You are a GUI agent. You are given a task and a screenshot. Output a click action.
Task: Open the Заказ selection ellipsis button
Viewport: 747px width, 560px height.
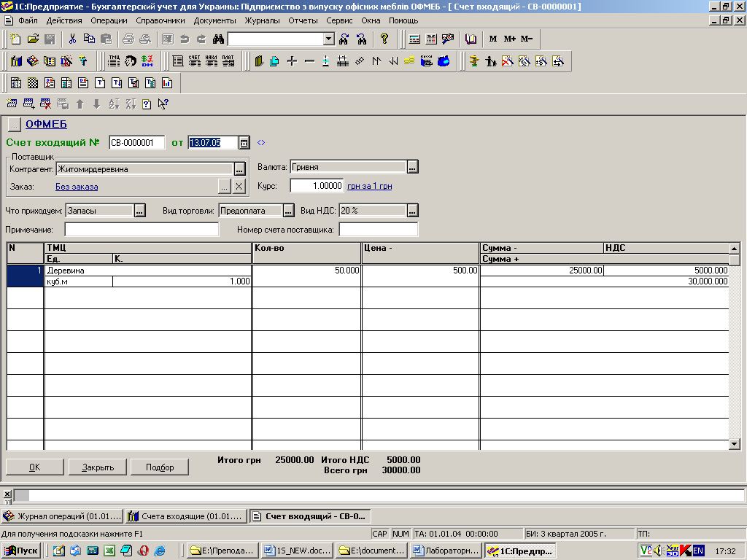pyautogui.click(x=225, y=187)
